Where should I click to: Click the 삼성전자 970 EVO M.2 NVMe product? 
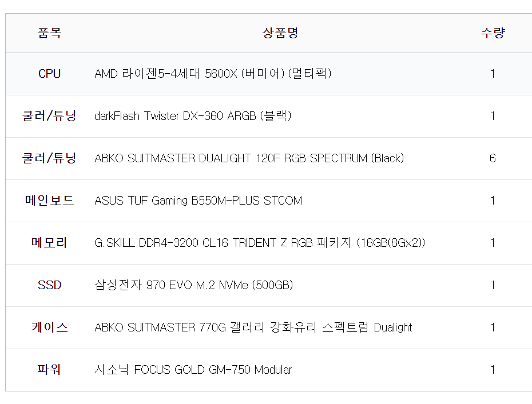click(x=193, y=285)
